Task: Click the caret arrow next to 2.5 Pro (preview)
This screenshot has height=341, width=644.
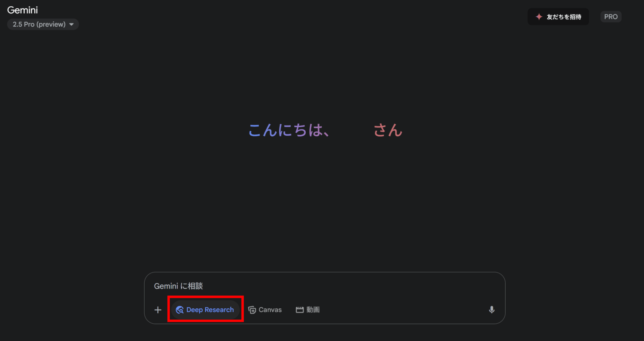Action: (71, 24)
